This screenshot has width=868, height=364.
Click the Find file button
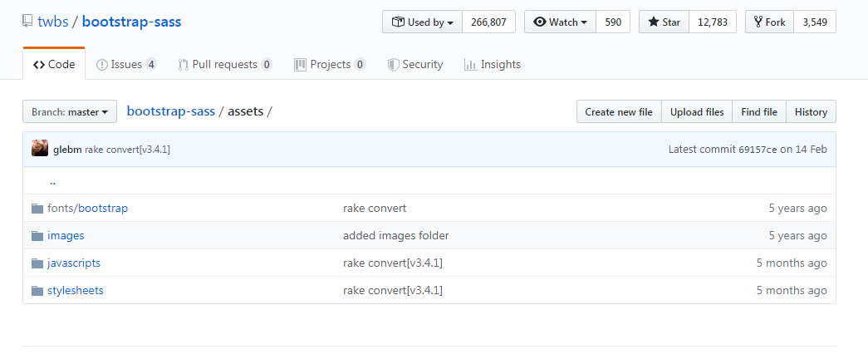click(x=759, y=112)
